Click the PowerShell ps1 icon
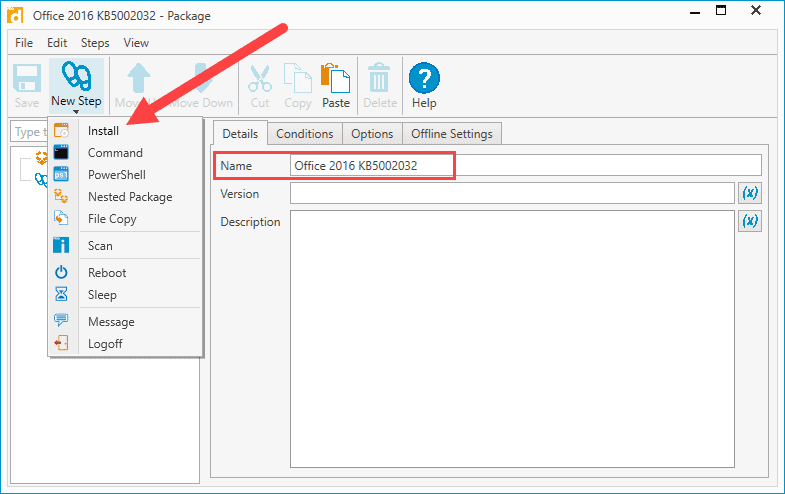This screenshot has height=494, width=785. [x=61, y=174]
